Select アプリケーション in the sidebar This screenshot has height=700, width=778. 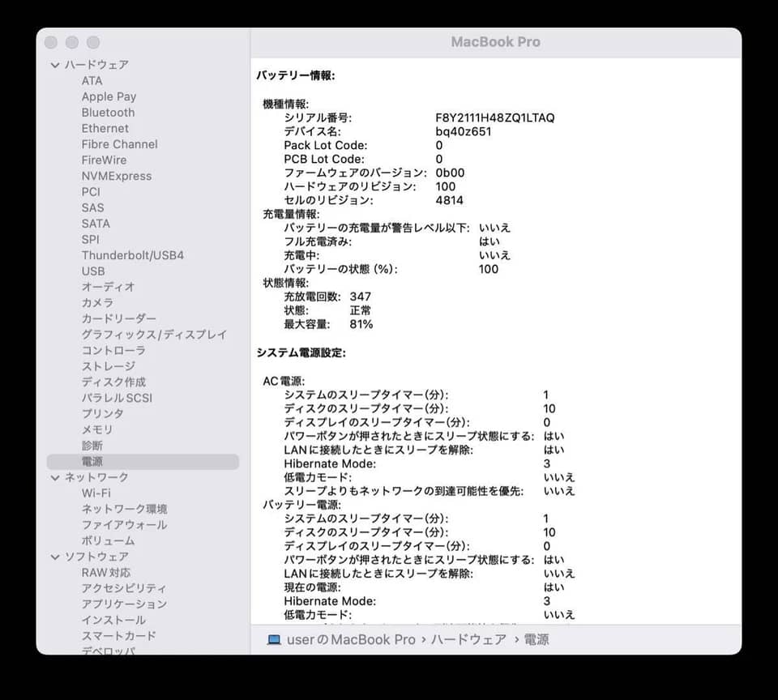(124, 604)
